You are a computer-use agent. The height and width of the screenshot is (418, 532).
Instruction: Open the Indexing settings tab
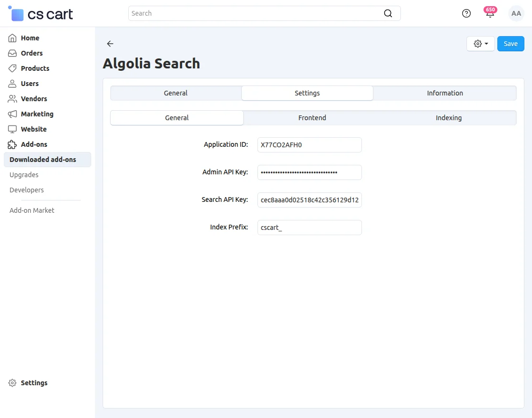tap(448, 118)
